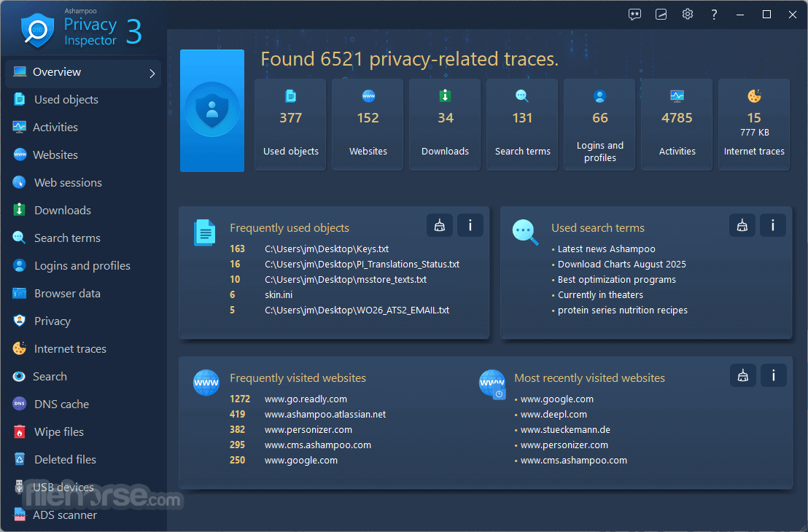Viewport: 808px width, 532px height.
Task: Show info for Used search terms panel
Action: [772, 226]
